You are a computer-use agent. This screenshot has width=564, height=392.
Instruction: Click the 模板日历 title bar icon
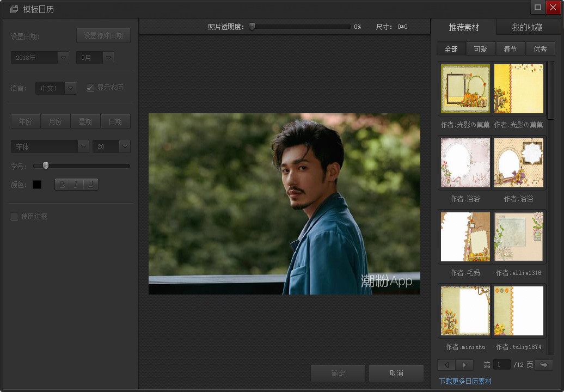click(14, 9)
